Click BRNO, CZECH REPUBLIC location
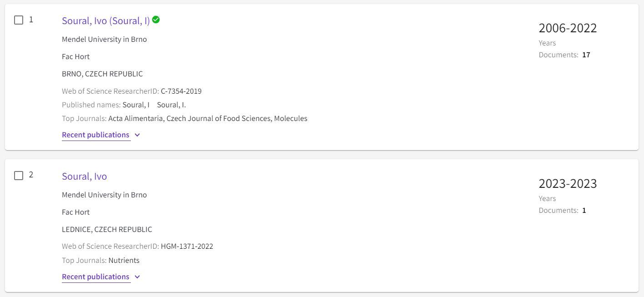Viewport: 644px width, 297px height. click(x=102, y=74)
